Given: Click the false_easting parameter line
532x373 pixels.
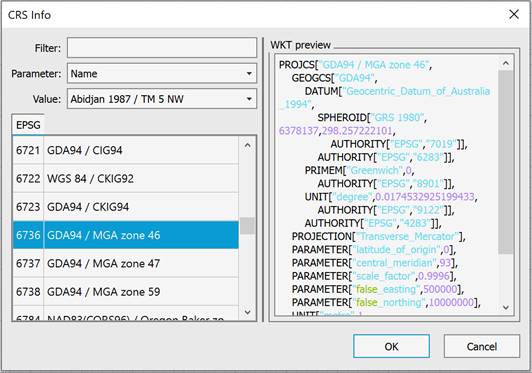Looking at the screenshot, I should tap(378, 289).
